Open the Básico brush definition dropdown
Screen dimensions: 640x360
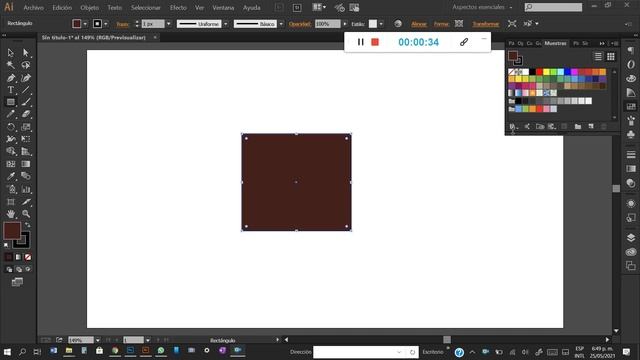(281, 24)
